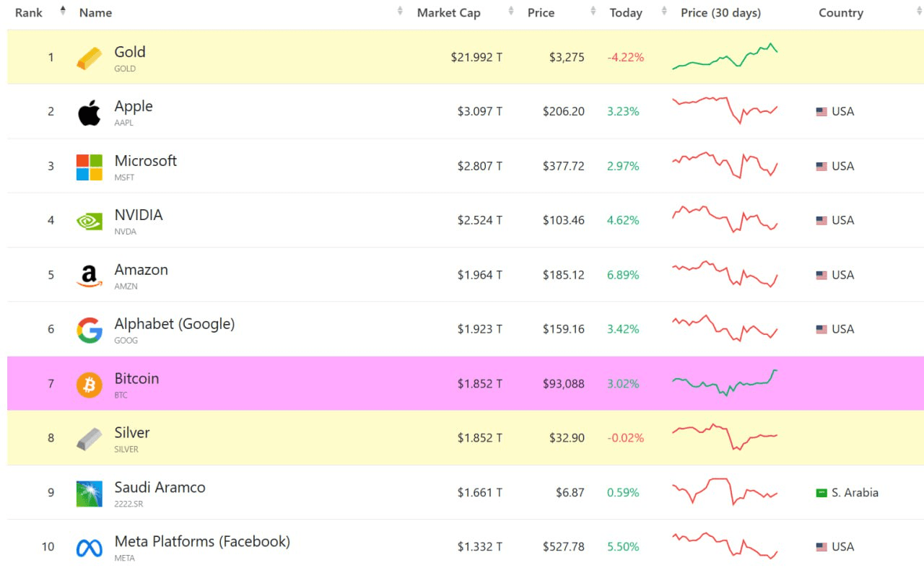The width and height of the screenshot is (924, 573).
Task: Click the Bitcoin logo icon
Action: [x=90, y=385]
